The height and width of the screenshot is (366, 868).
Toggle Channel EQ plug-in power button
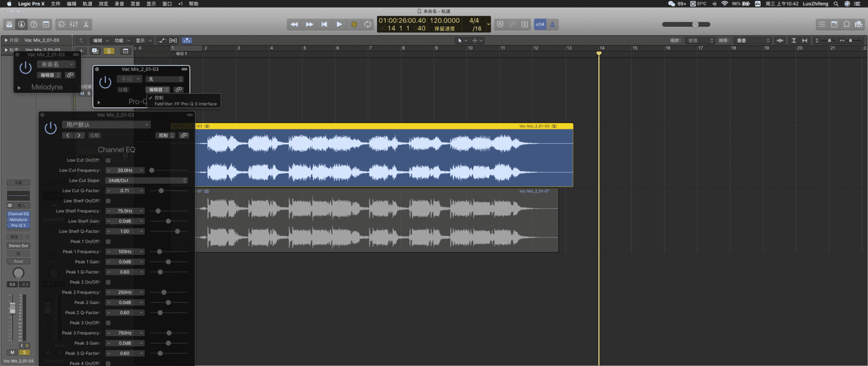click(x=50, y=128)
